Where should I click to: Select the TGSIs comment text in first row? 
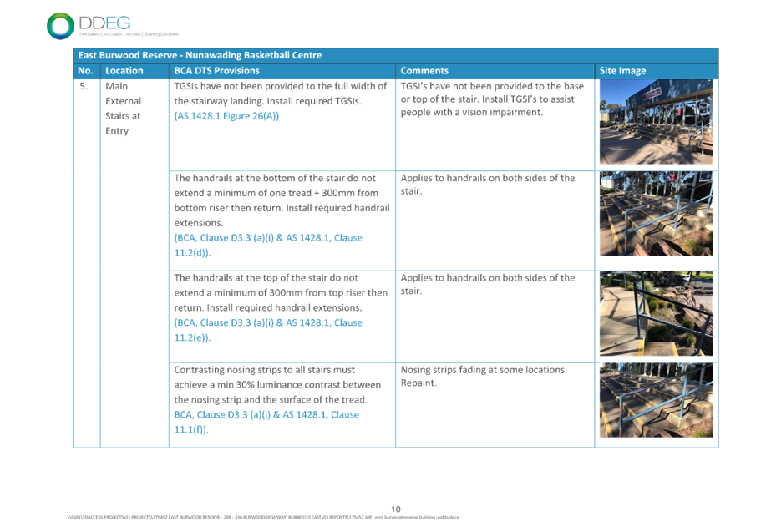pos(493,99)
